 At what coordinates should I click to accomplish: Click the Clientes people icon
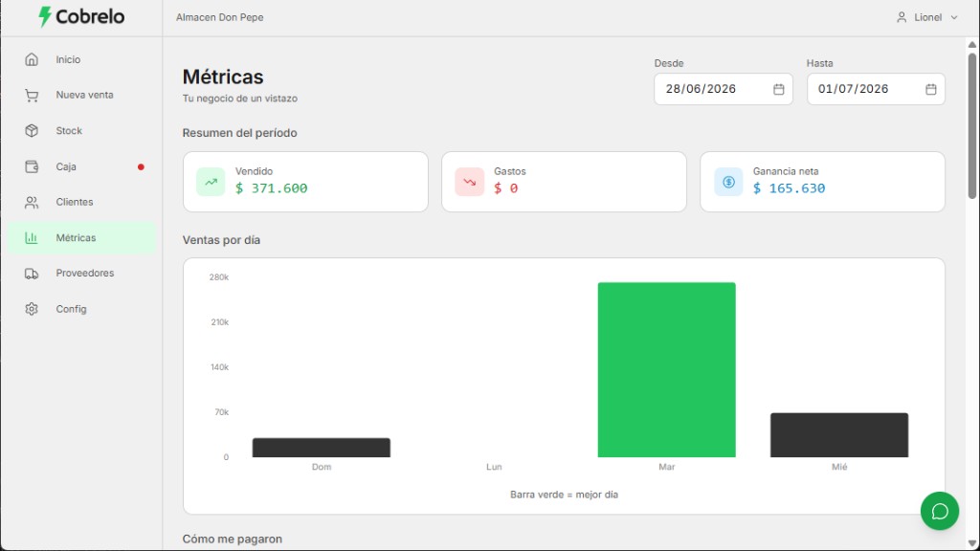[32, 203]
